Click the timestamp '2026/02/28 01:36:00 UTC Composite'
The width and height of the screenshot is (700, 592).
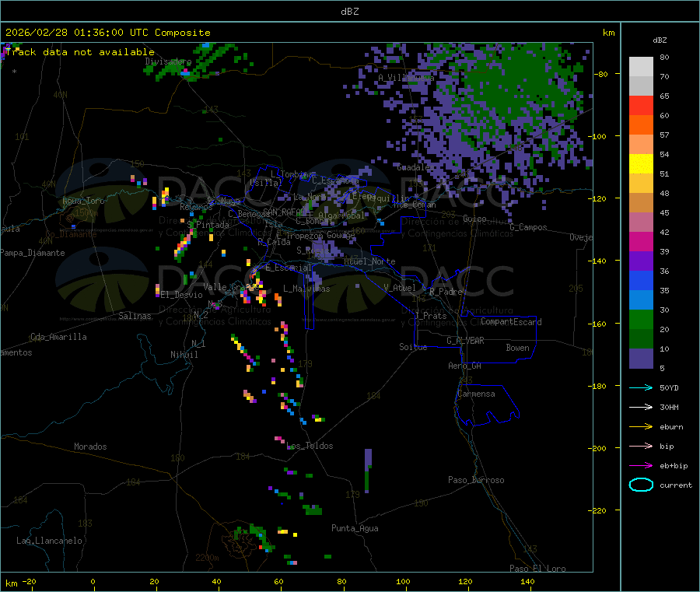click(x=107, y=33)
